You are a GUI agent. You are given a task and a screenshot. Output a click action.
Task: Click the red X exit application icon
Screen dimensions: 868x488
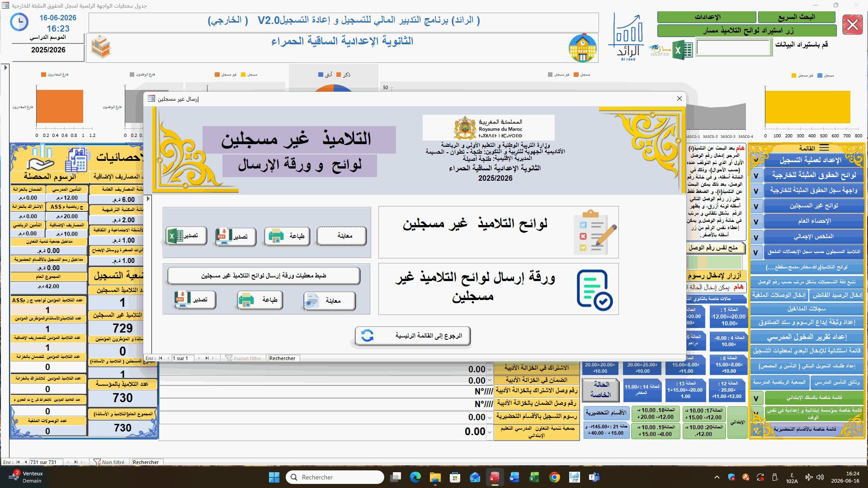pyautogui.click(x=853, y=24)
